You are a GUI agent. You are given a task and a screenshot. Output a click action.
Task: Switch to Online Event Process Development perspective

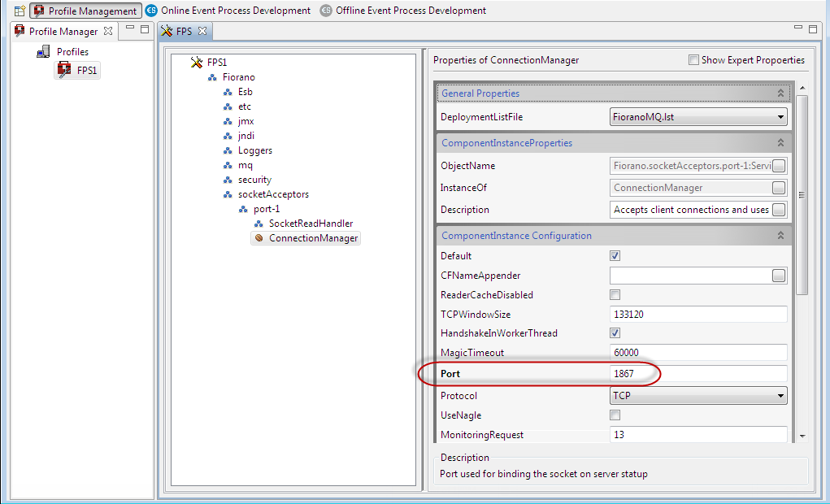coord(228,11)
